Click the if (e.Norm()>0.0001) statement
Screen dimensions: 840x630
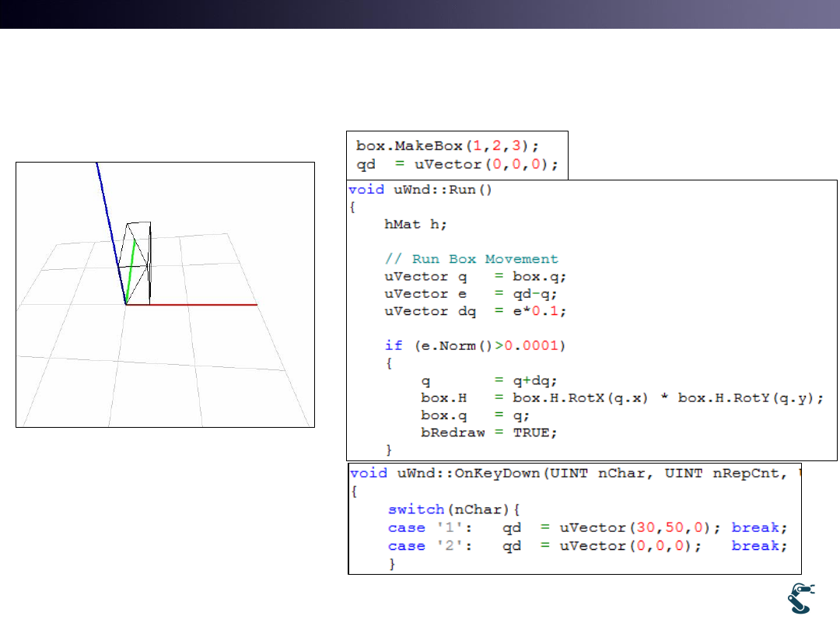[474, 345]
